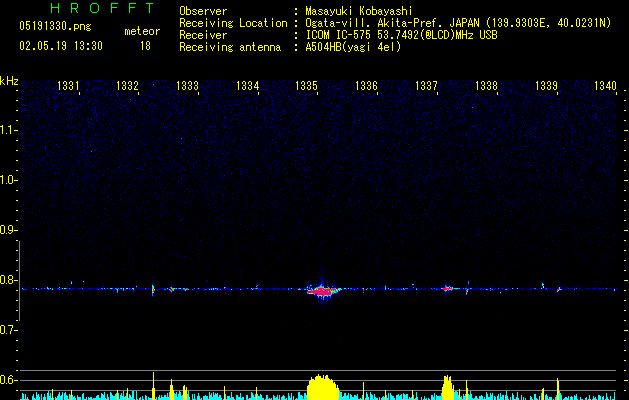Click the meteor count value 18
Screen dimensions: 629x400
145,46
